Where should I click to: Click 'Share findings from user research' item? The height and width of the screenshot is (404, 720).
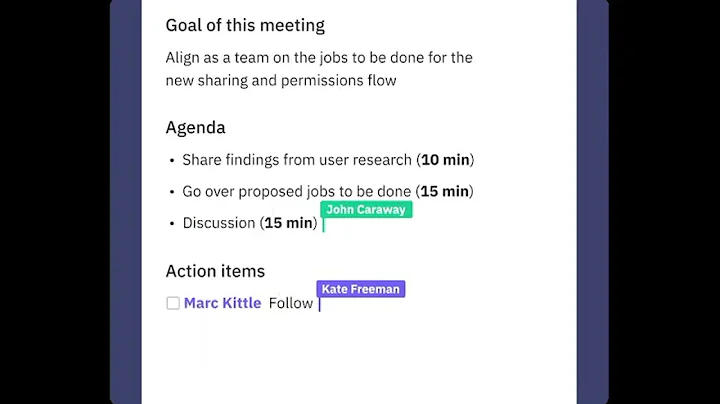tap(297, 160)
